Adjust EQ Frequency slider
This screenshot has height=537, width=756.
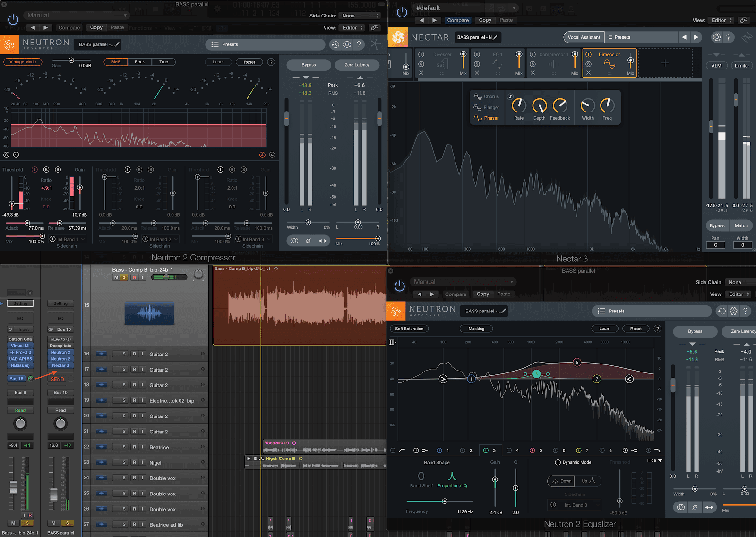tap(439, 501)
